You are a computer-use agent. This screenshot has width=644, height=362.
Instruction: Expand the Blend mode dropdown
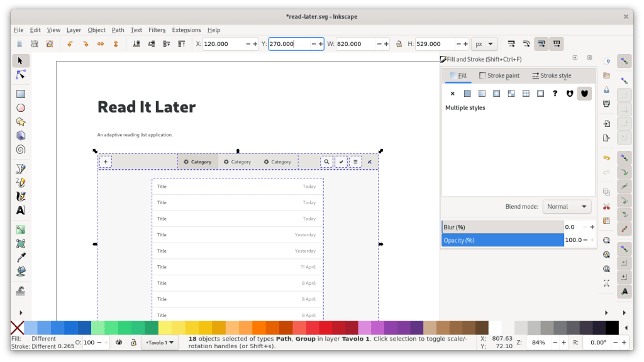(567, 206)
